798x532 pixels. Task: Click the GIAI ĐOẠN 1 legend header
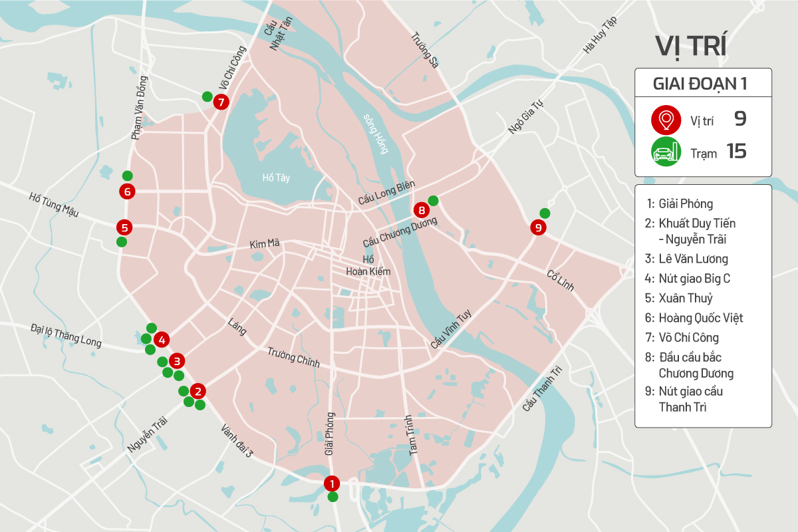[x=702, y=84]
